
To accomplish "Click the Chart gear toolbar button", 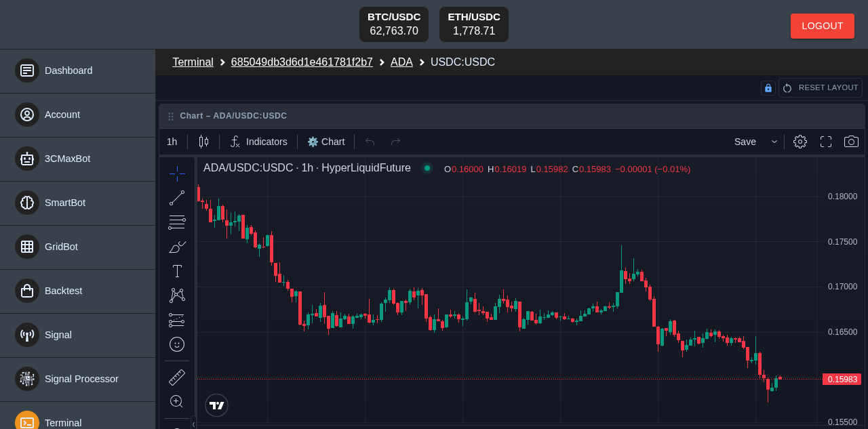I will tap(326, 142).
